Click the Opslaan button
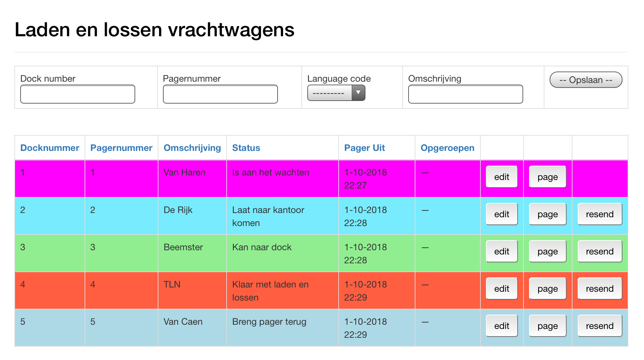This screenshot has width=644, height=360. point(586,79)
